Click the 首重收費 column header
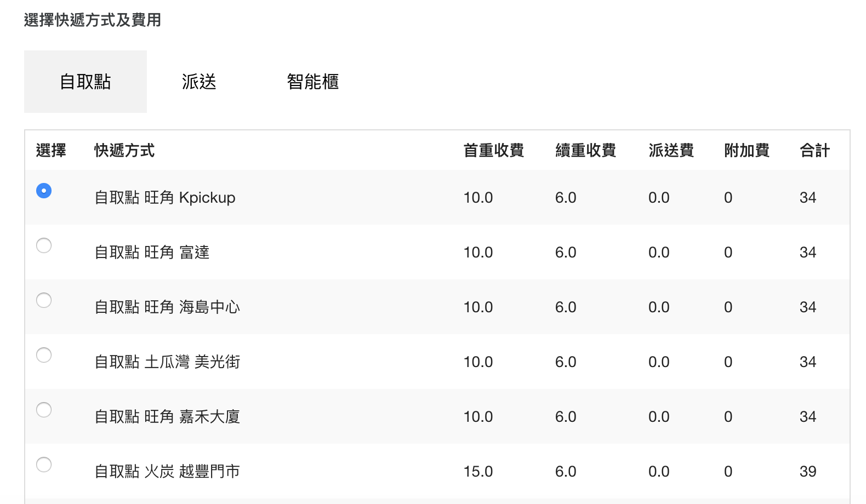Viewport: 866px width, 504px height. (493, 151)
